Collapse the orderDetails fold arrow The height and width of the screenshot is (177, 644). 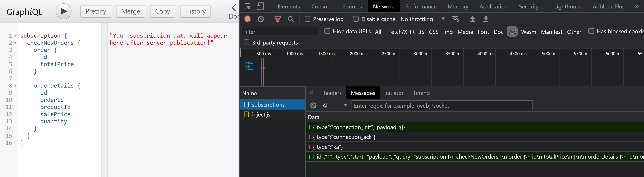15,86
